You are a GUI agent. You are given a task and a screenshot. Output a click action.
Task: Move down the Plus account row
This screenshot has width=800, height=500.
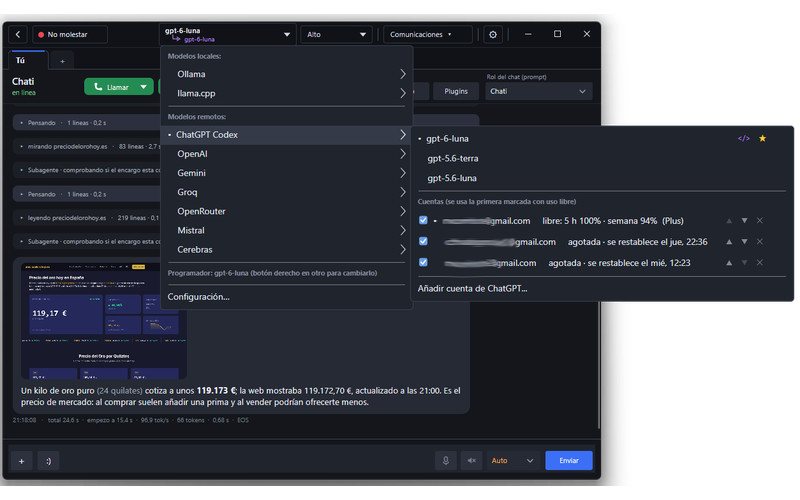[744, 220]
